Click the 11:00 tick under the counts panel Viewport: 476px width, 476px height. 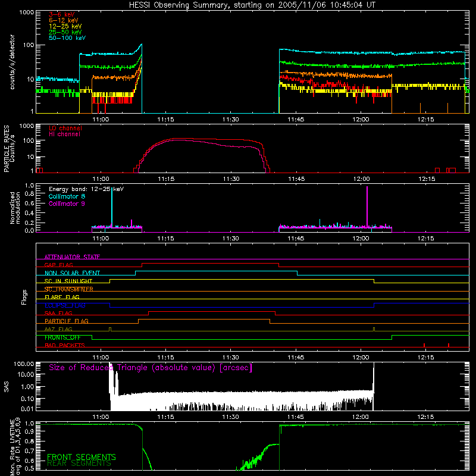(101, 120)
